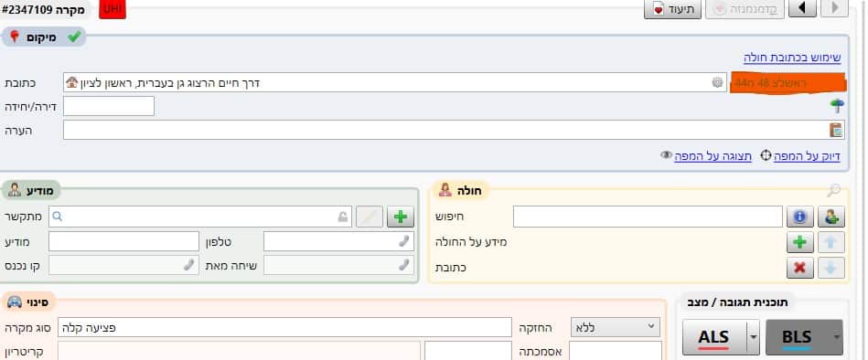Click the patient avatar icon by חולה title
This screenshot has height=360, width=868.
click(445, 191)
